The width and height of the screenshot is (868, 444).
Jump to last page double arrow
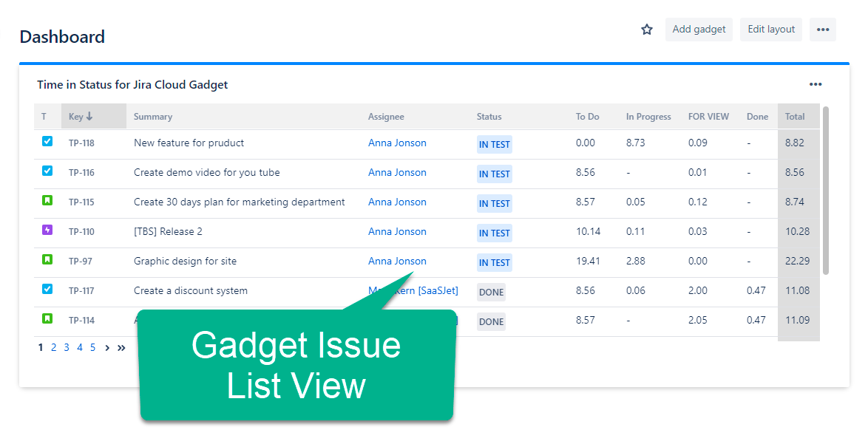(121, 348)
